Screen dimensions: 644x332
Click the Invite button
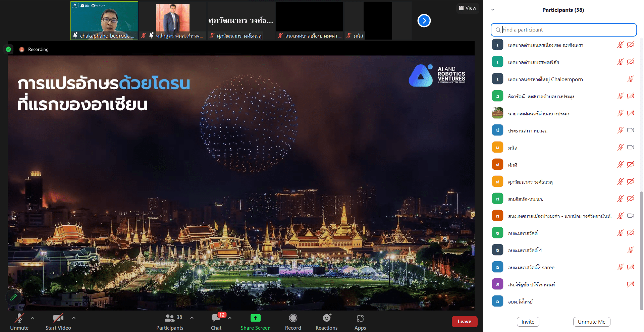(528, 322)
